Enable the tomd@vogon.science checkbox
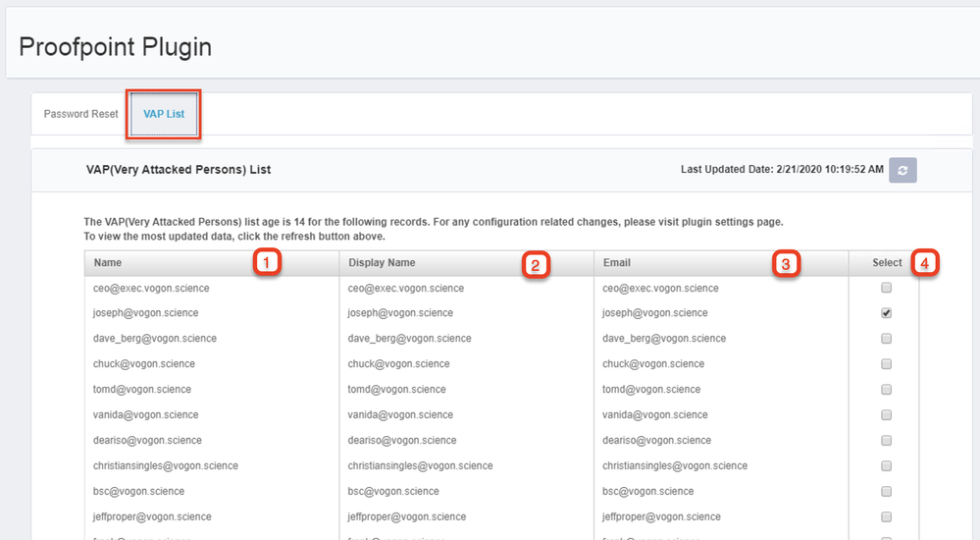The height and width of the screenshot is (540, 980). pyautogui.click(x=887, y=390)
